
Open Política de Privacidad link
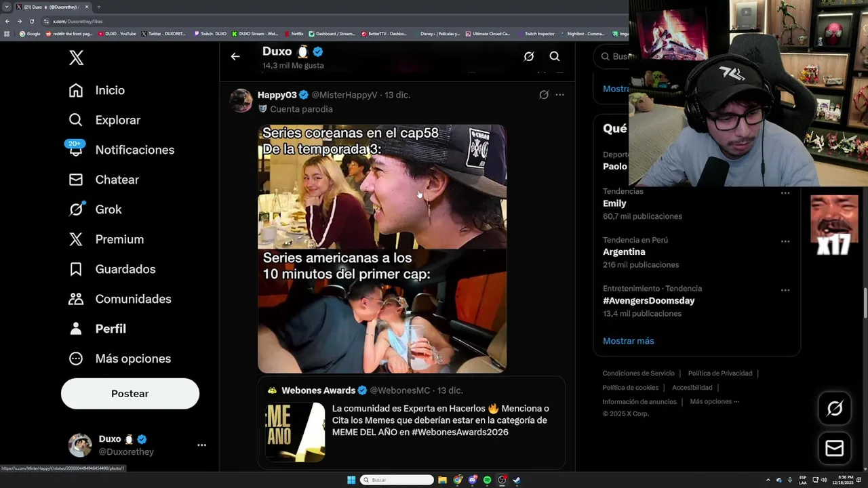click(720, 373)
